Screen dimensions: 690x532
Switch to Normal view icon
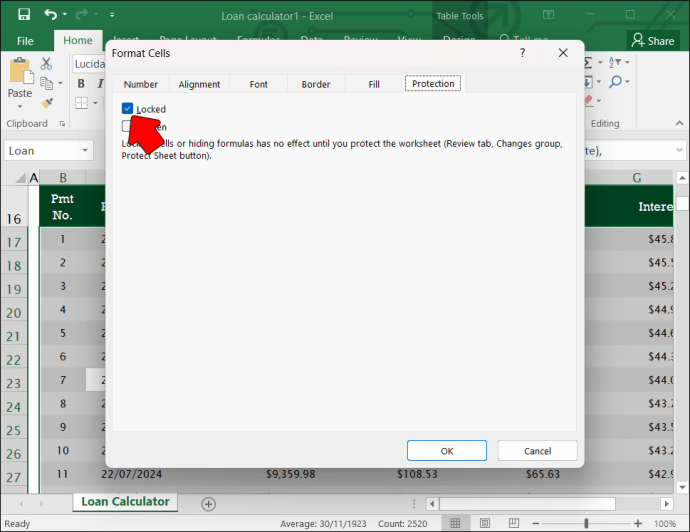tap(455, 523)
